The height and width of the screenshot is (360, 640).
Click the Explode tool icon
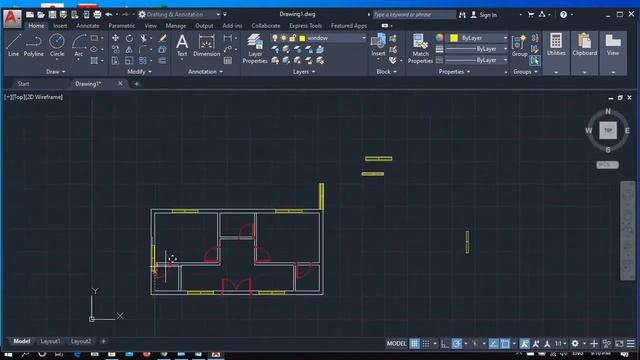[x=162, y=49]
